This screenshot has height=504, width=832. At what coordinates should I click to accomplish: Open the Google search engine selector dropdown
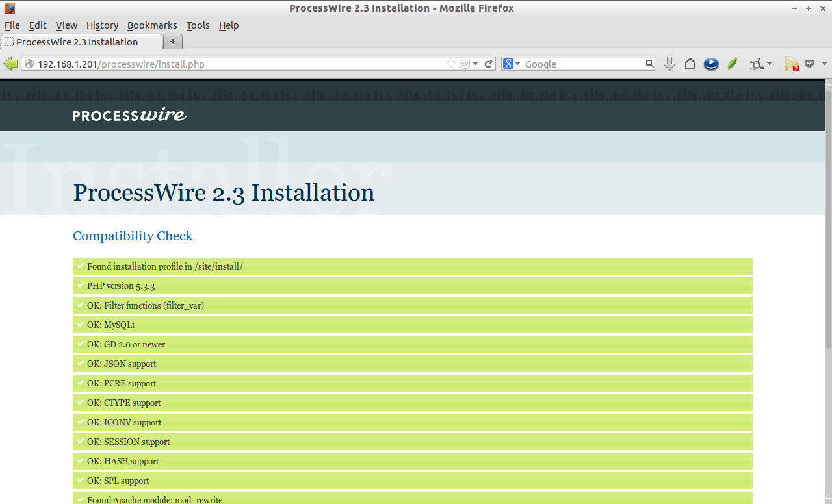coord(512,64)
